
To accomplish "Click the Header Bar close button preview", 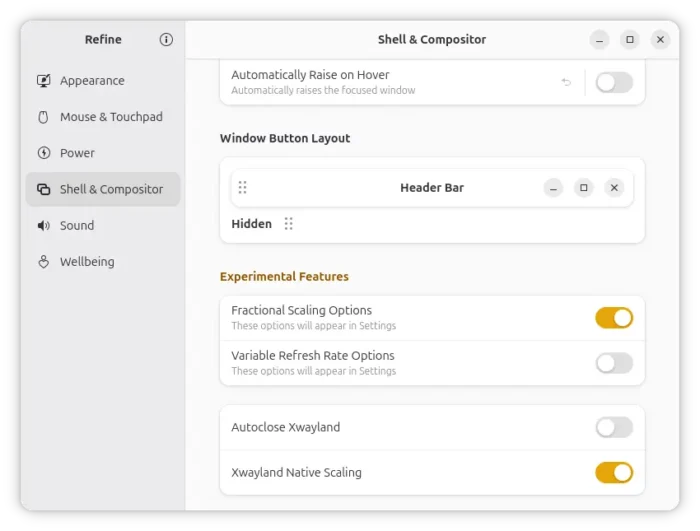I will 615,188.
